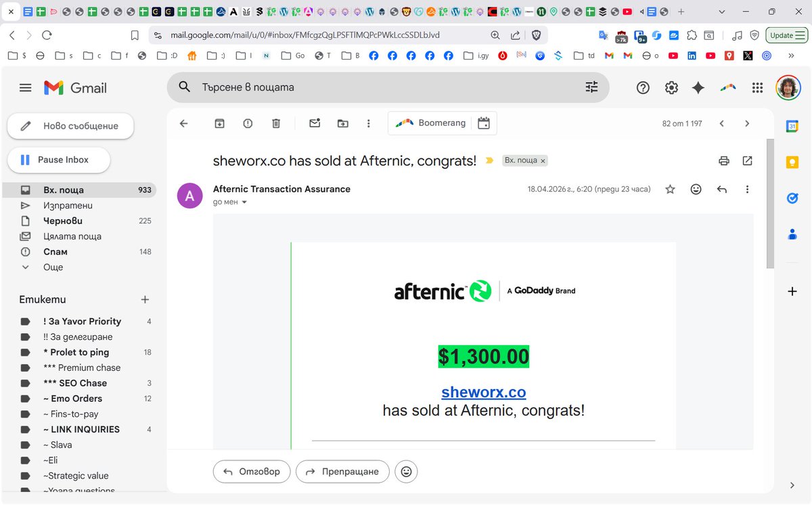
Task: Go back to inbox arrow
Action: click(x=183, y=123)
